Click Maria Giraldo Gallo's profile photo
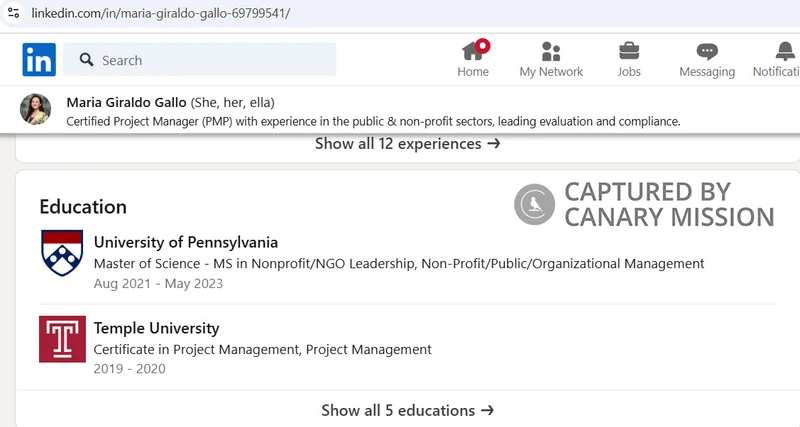This screenshot has height=427, width=800. click(x=35, y=109)
